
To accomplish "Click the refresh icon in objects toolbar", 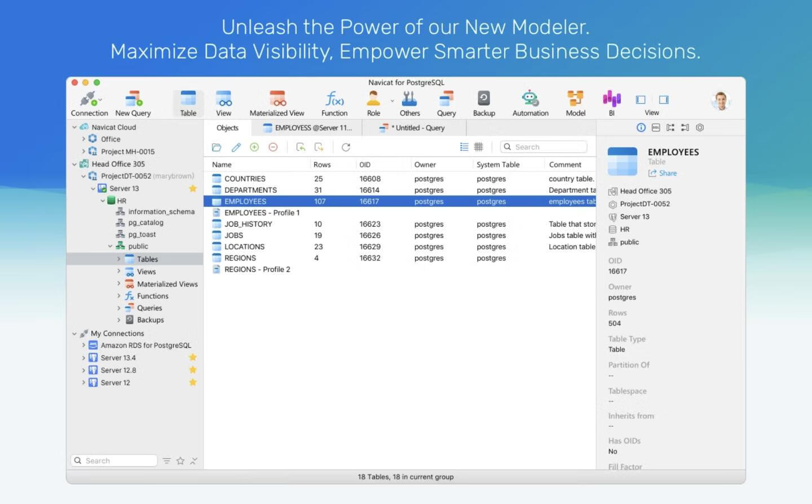I will click(346, 147).
